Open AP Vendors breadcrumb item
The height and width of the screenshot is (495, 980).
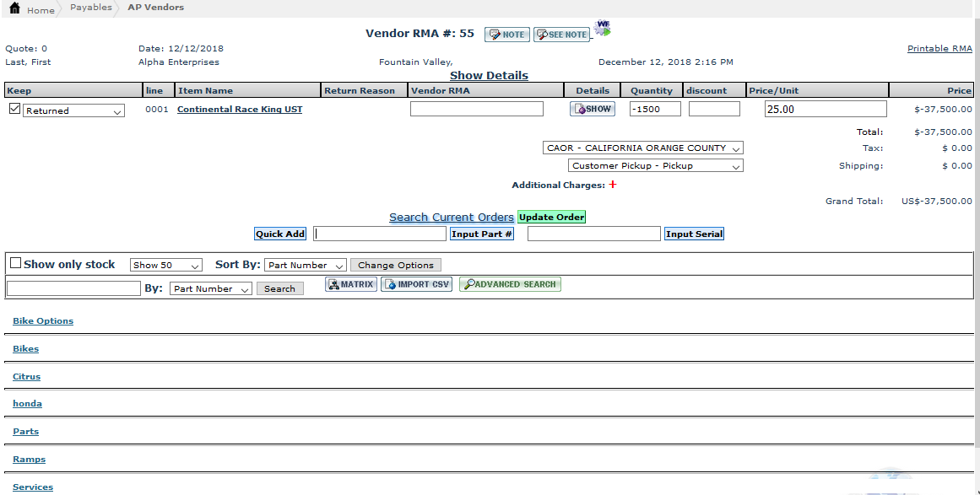pos(155,8)
